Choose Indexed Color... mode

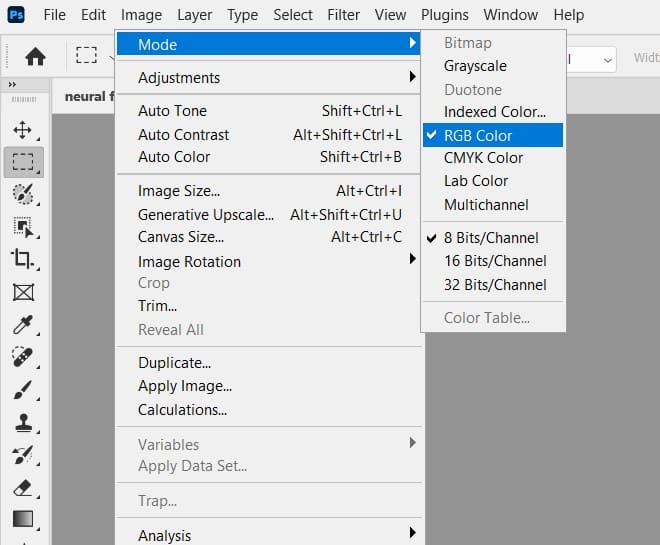(x=492, y=112)
